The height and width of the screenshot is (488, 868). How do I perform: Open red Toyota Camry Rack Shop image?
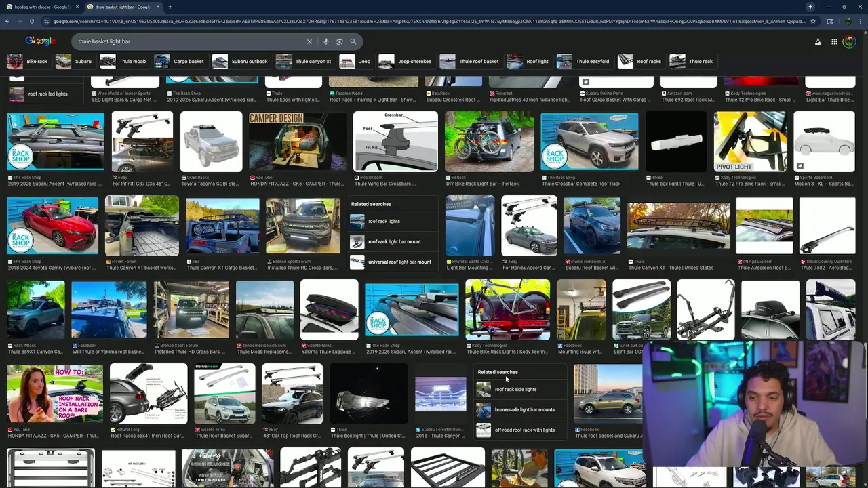tap(52, 226)
